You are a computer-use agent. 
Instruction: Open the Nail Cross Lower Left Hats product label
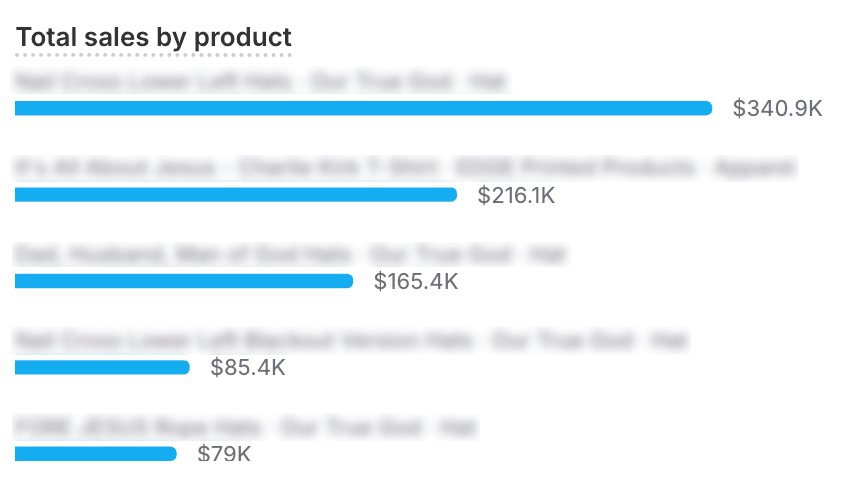click(x=262, y=80)
